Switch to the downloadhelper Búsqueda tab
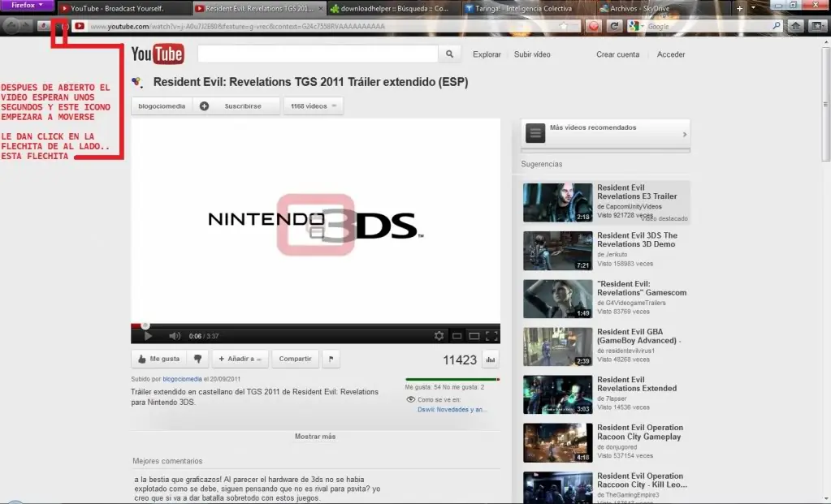Screen dimensions: 831x504 tap(394, 8)
